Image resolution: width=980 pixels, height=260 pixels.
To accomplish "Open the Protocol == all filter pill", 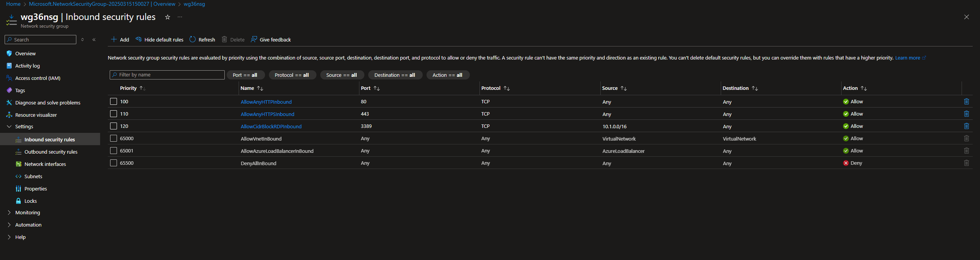I will point(292,75).
